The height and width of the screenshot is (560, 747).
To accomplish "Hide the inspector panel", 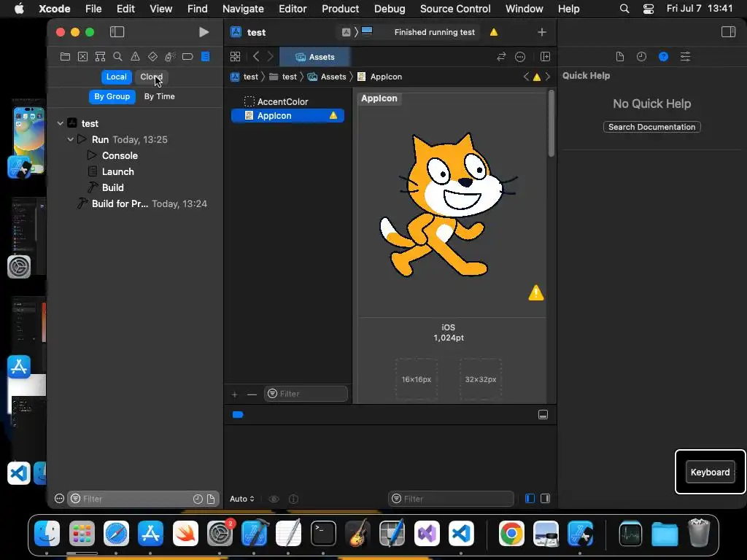I will [x=728, y=32].
